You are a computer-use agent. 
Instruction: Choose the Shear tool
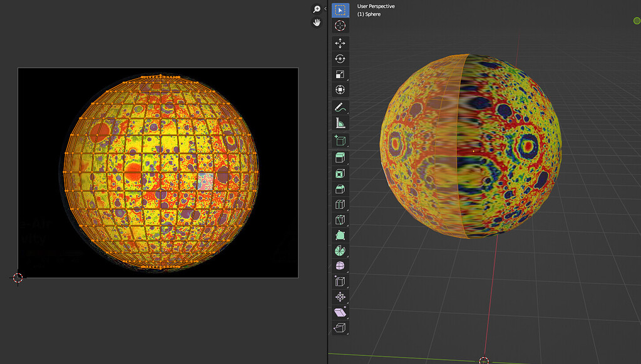coord(340,313)
